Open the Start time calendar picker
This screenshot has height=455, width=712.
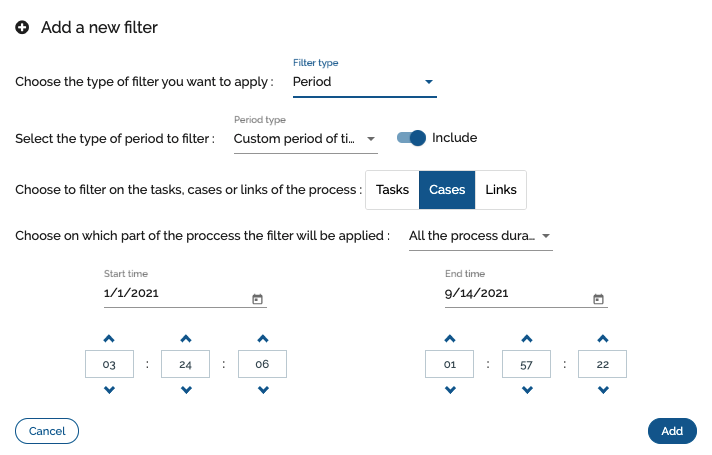[257, 299]
